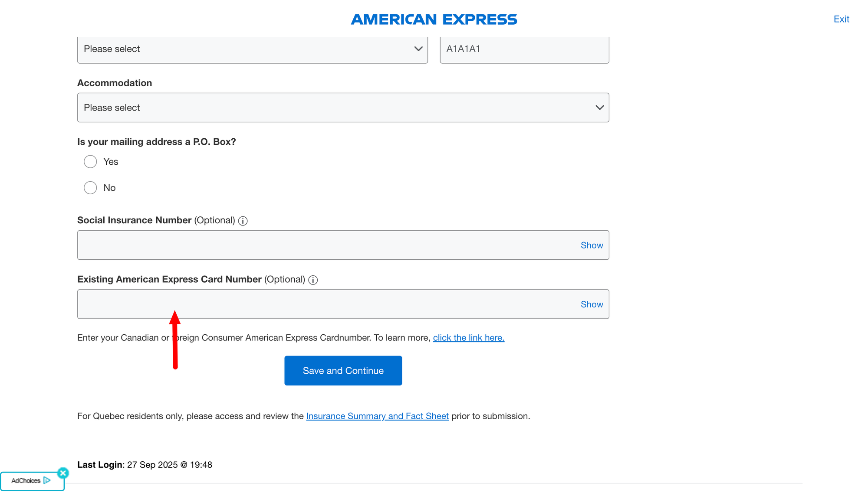Click the Social Insurance Number info icon
This screenshot has height=496, width=868.
click(x=243, y=221)
